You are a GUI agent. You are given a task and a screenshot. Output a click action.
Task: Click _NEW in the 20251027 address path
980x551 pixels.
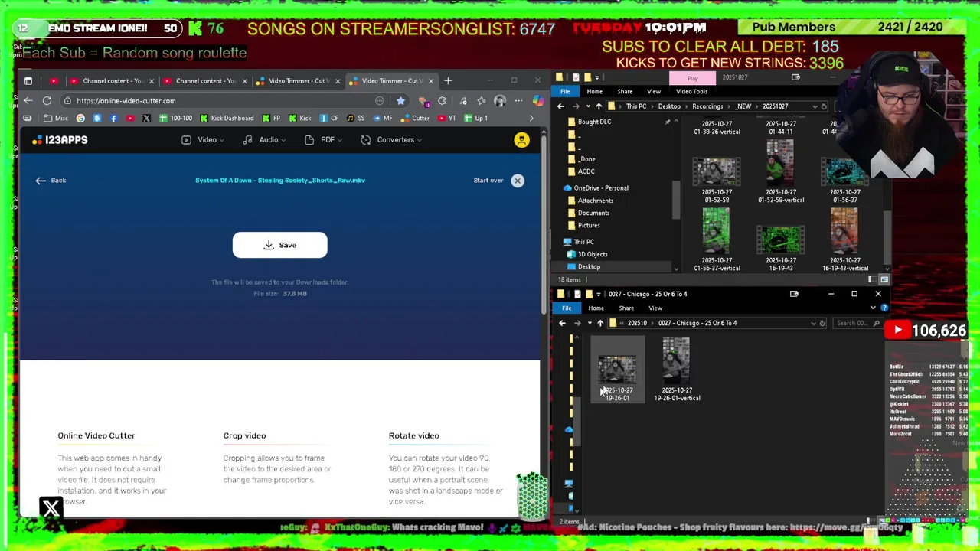[x=743, y=107]
